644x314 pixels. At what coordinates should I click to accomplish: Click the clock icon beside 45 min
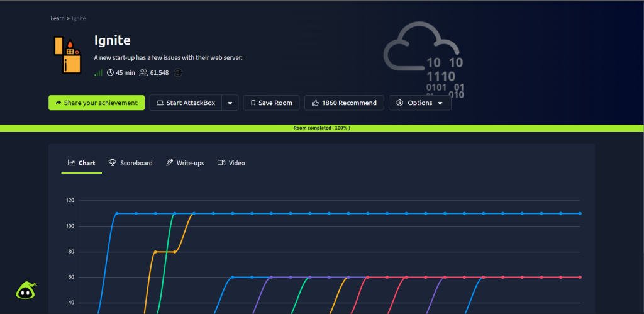(x=110, y=73)
